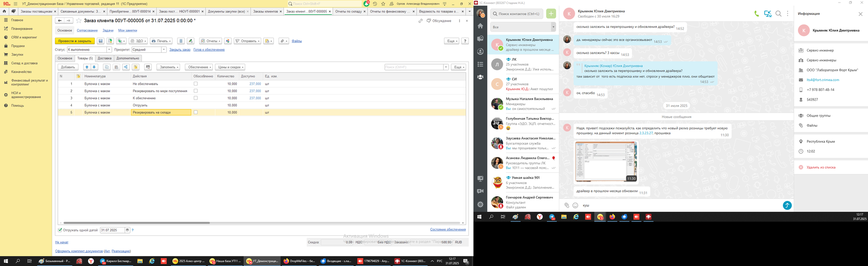Expand the 'Все' contacts filter dropdown
Image resolution: width=868 pixels, height=266 pixels.
pos(553,27)
